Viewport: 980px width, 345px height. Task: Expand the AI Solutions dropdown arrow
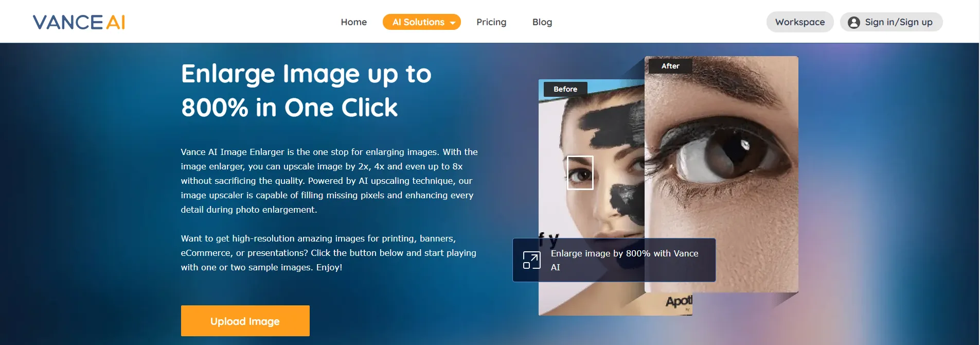point(453,23)
